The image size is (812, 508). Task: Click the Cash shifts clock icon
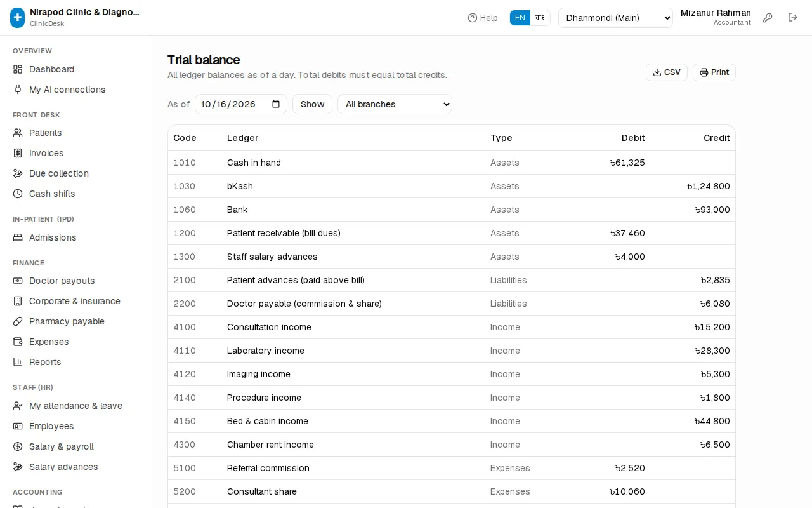pyautogui.click(x=18, y=194)
